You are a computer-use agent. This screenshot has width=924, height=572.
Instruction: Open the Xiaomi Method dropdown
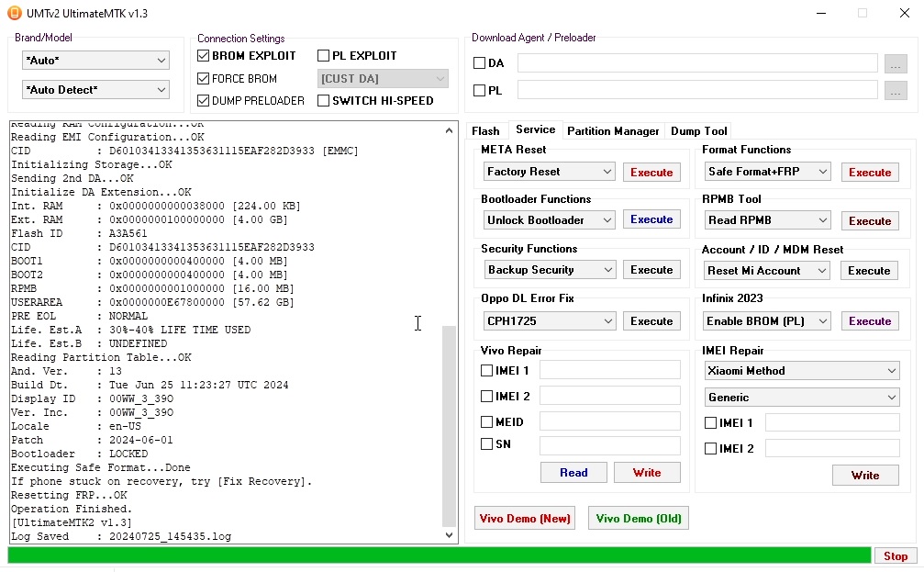802,370
